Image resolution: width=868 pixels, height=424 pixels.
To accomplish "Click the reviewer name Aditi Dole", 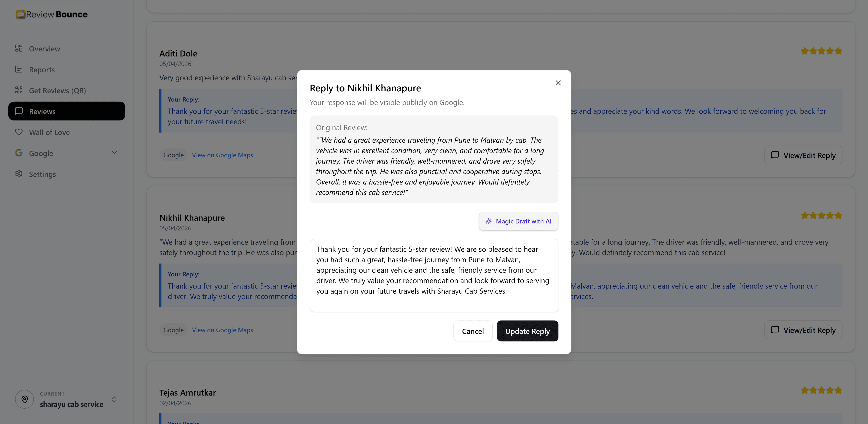I will click(178, 53).
